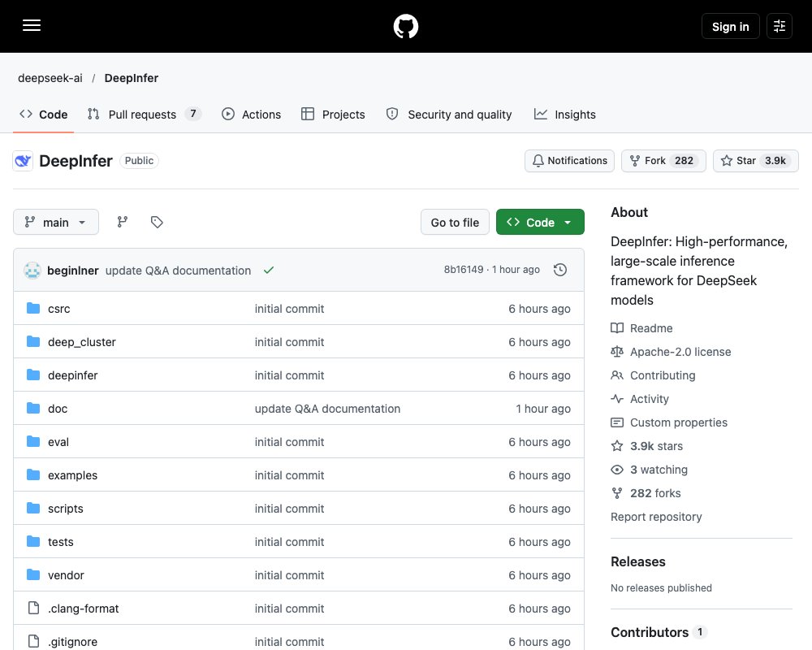The width and height of the screenshot is (812, 650).
Task: Open the .clang-format file
Action: (x=84, y=608)
